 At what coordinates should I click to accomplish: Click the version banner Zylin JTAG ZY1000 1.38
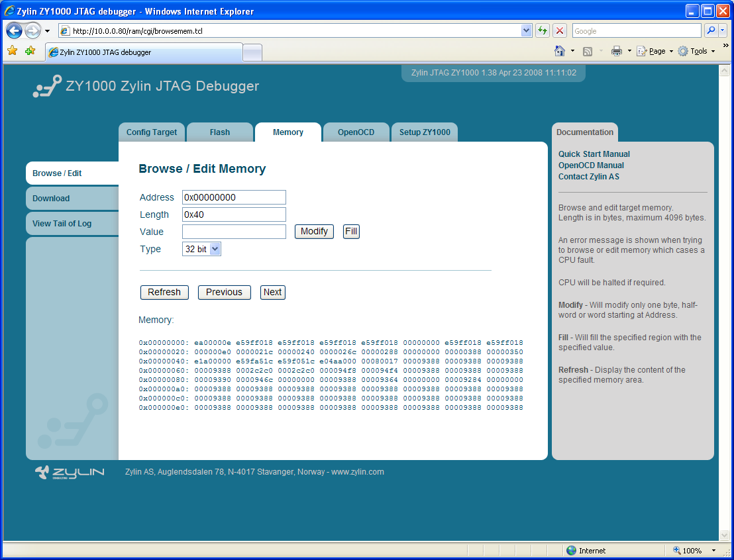pyautogui.click(x=494, y=73)
